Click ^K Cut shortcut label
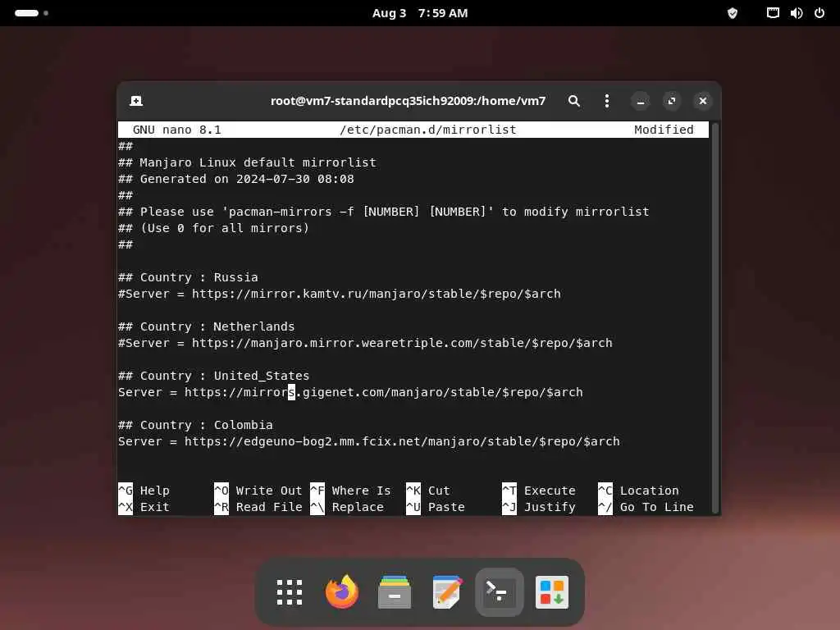 tap(428, 491)
